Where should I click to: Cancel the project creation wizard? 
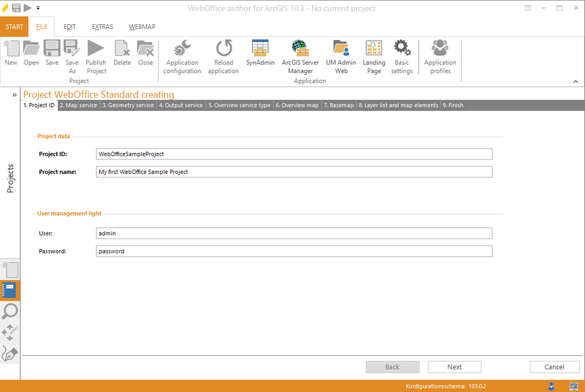coord(554,366)
